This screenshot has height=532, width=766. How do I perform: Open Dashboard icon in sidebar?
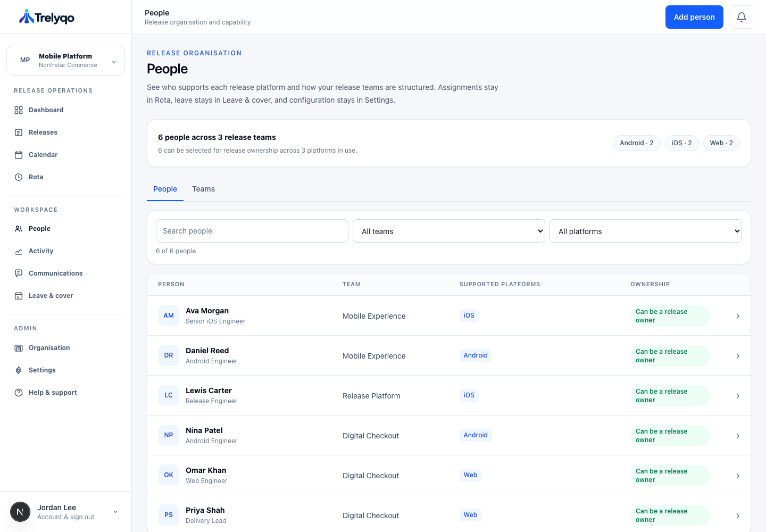tap(19, 110)
